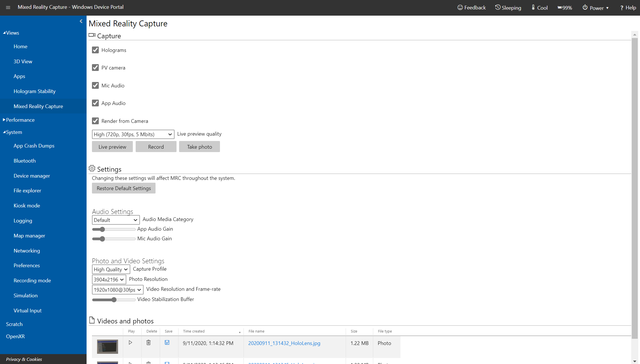
Task: Adjust the Video Stabilization Buffer slider
Action: pyautogui.click(x=114, y=299)
